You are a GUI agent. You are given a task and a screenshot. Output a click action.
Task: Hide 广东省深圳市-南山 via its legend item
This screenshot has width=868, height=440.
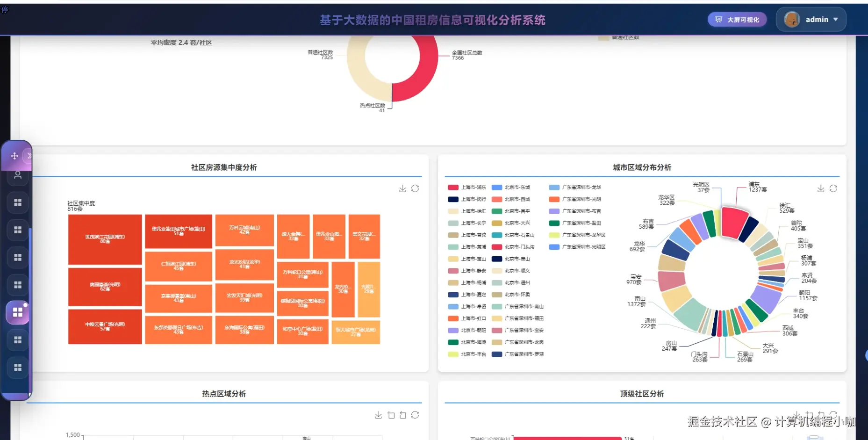click(524, 306)
